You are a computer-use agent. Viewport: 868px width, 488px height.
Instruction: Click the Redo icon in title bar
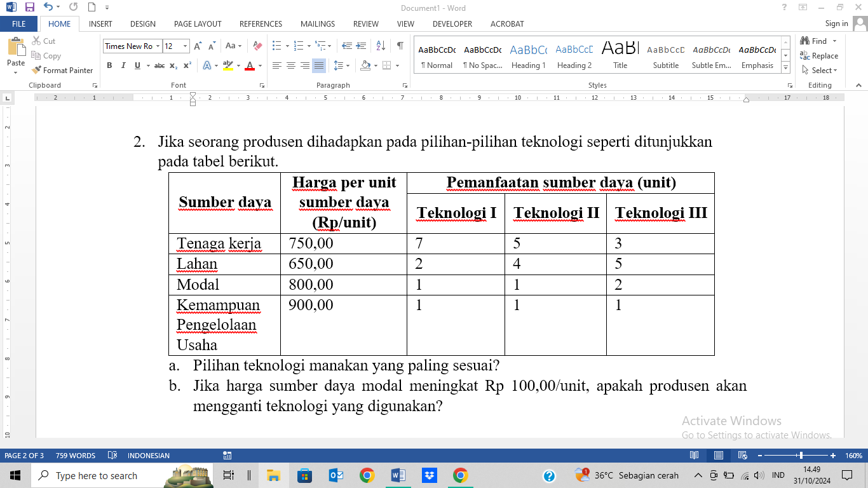pos(73,8)
